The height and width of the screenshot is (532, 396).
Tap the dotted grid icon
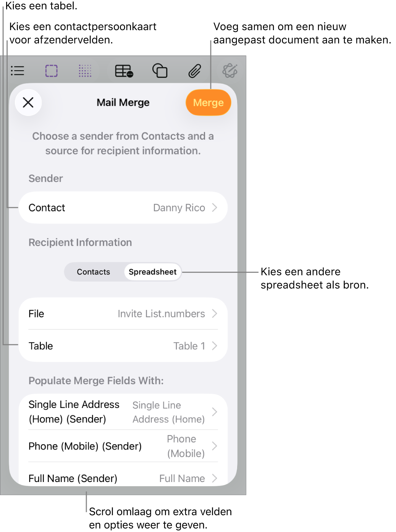pos(85,71)
